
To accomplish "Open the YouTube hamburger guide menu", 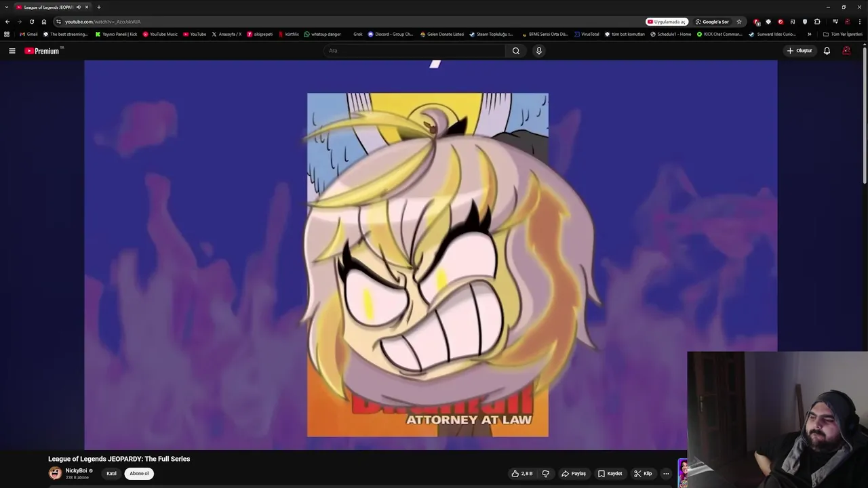I will pos(12,51).
